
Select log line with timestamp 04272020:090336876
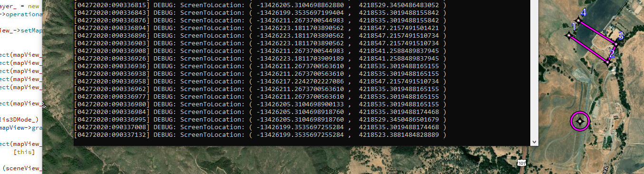(x=261, y=20)
